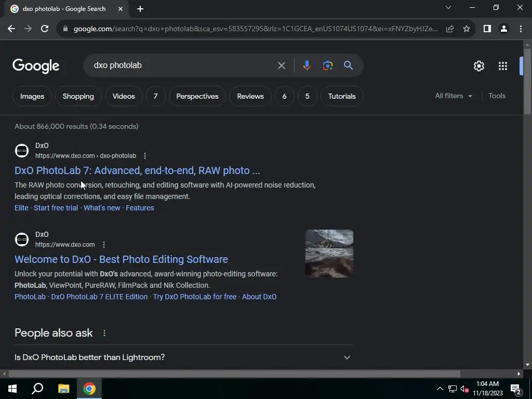Open the network status tray icon
Screen dimensions: 532x399
(453, 389)
